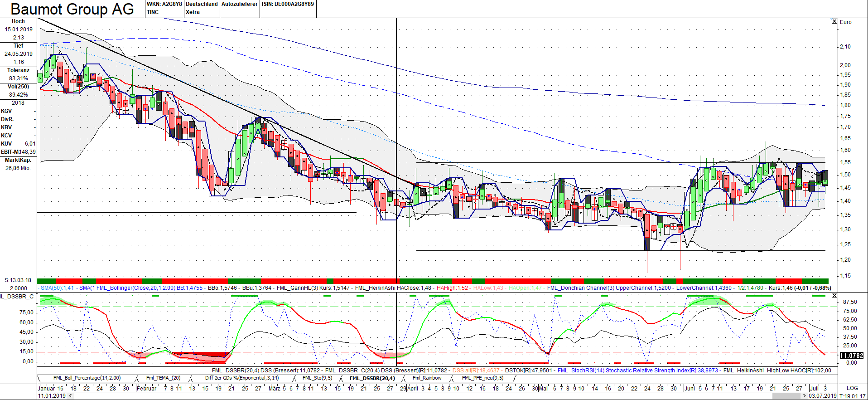Click the Toleranz label
Screen dimensions: 868x400
(x=18, y=70)
